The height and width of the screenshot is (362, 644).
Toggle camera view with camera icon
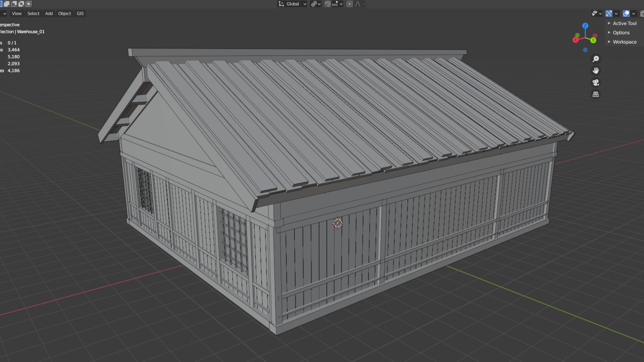pyautogui.click(x=596, y=82)
